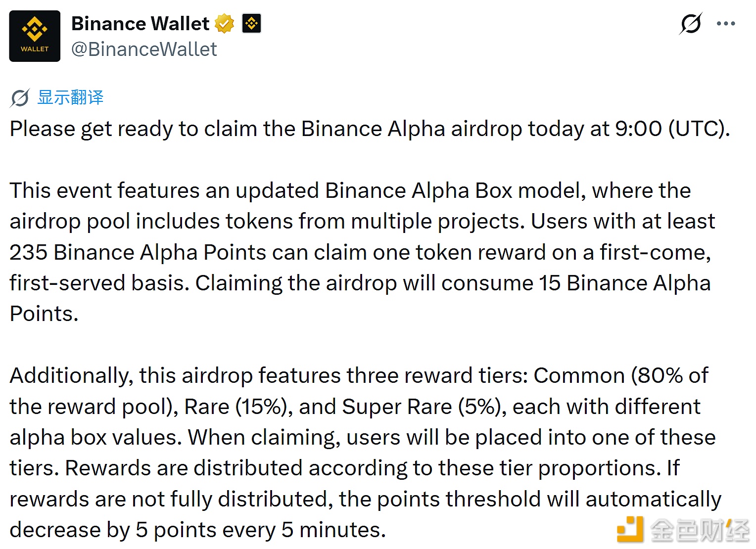This screenshot has width=756, height=549.
Task: Open the @BinanceWallet handle link
Action: tap(144, 49)
